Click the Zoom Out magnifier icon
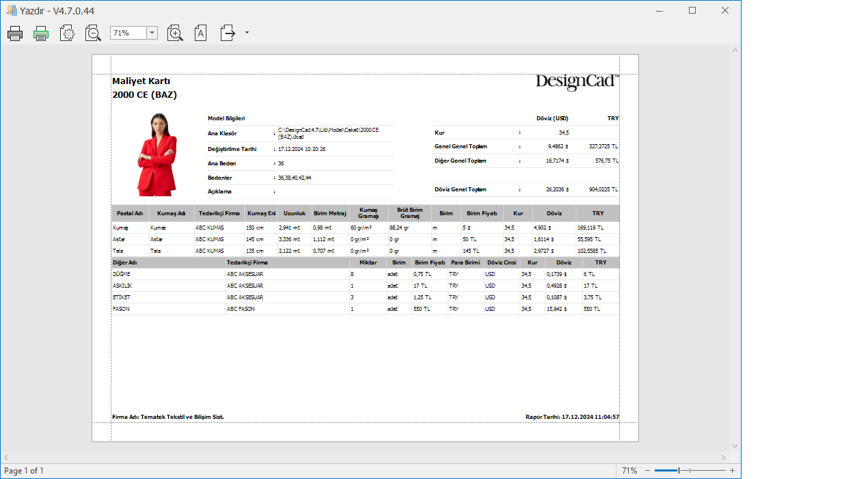The height and width of the screenshot is (479, 868). pos(93,33)
